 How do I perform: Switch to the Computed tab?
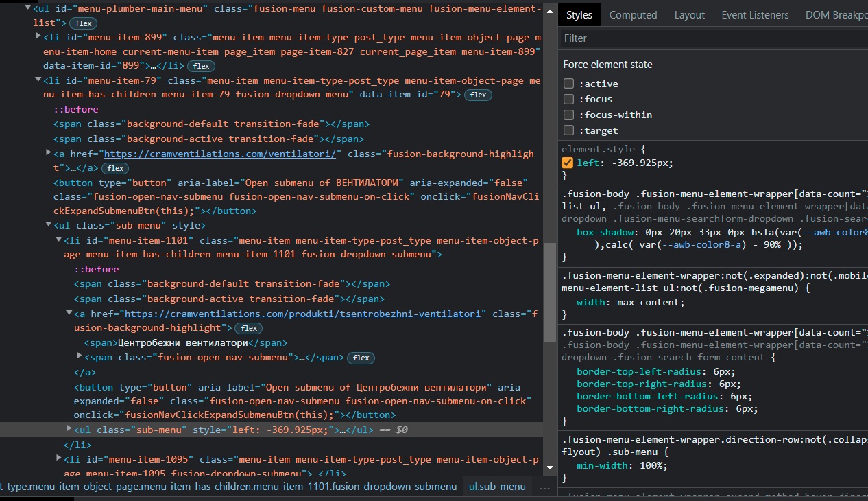633,14
